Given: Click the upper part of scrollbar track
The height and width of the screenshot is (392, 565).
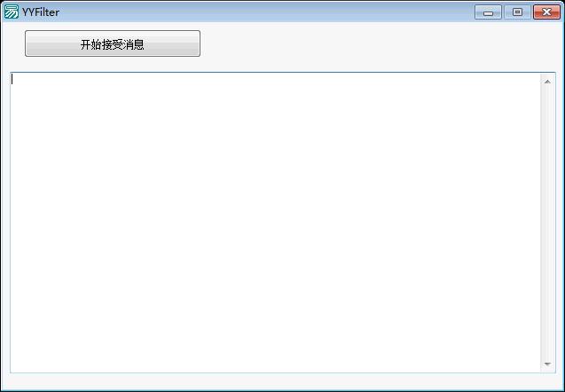Looking at the screenshot, I should [x=547, y=144].
